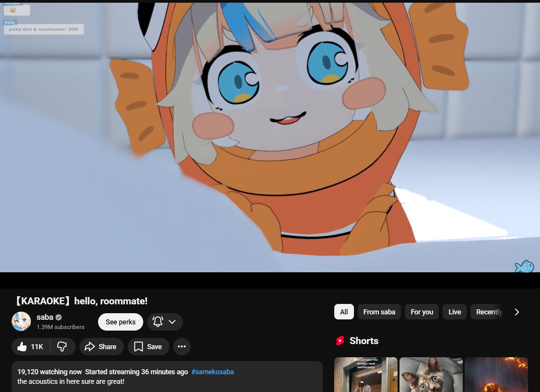Screen dimensions: 540x392
Task: Click the verified badge next to saba
Action: coord(59,317)
